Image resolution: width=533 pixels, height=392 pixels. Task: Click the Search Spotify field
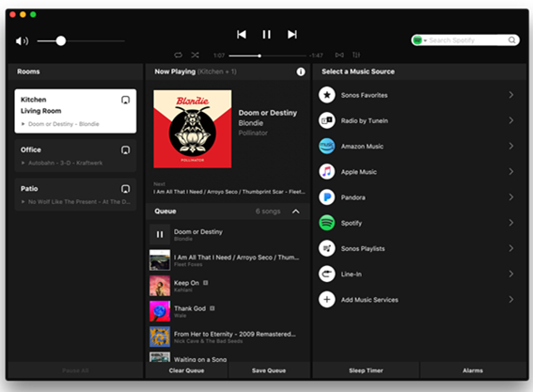tap(465, 40)
